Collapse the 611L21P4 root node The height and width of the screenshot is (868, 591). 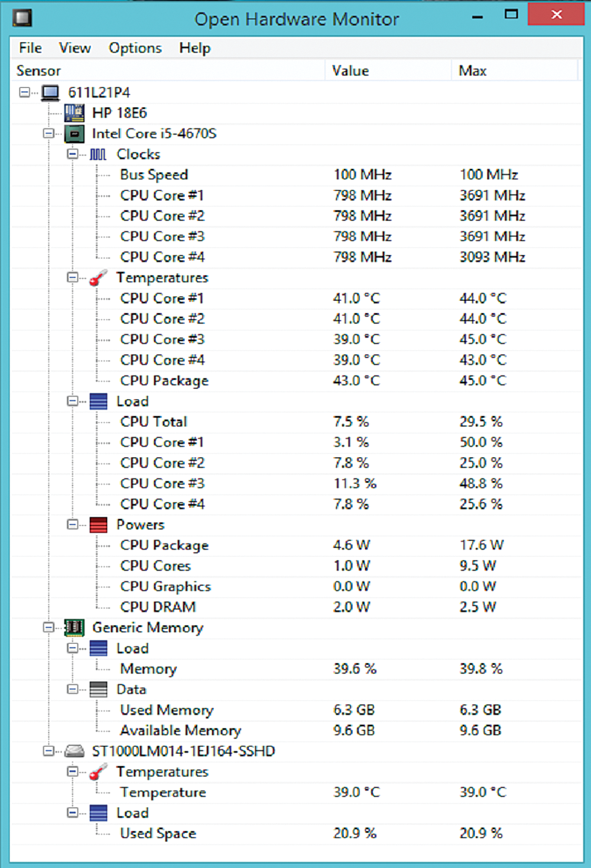pyautogui.click(x=24, y=92)
